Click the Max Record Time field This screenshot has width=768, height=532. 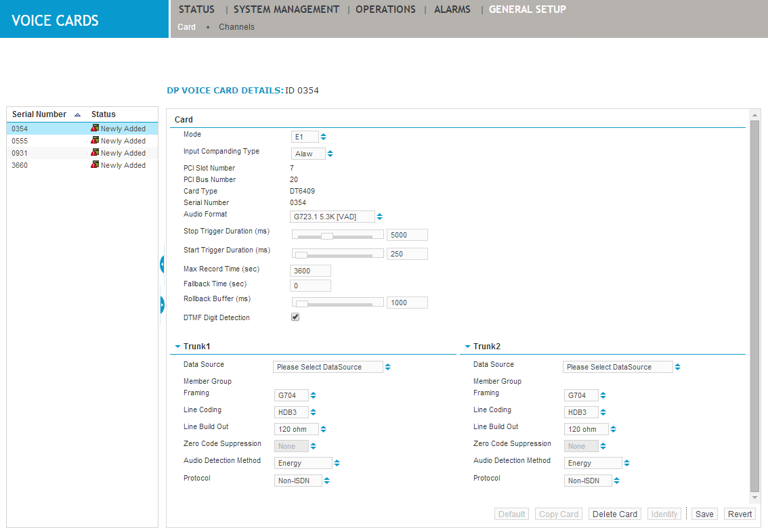(310, 271)
